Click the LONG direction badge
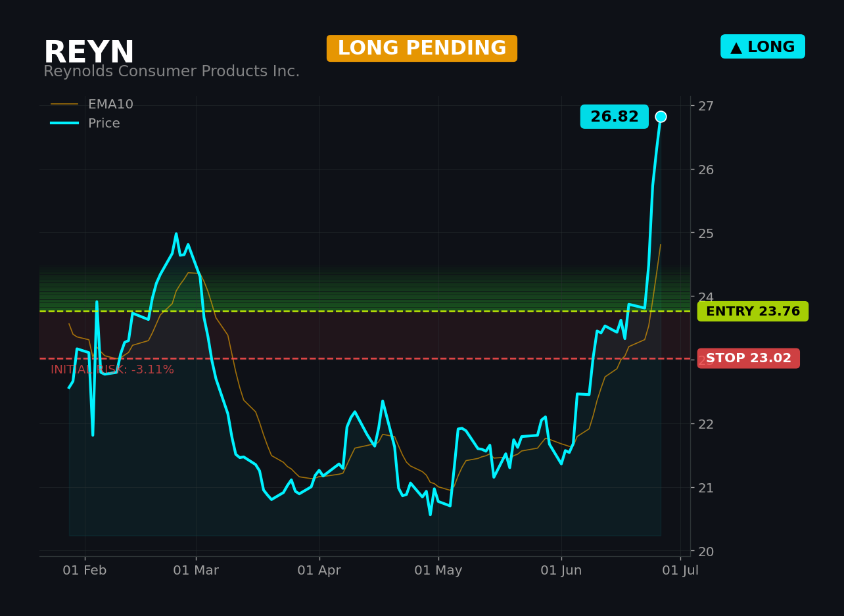This screenshot has height=616, width=844. point(762,47)
